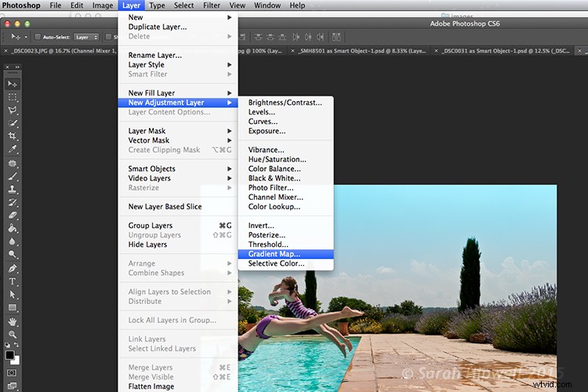
Task: Toggle Show Transform Controls checkbox
Action: [108, 37]
